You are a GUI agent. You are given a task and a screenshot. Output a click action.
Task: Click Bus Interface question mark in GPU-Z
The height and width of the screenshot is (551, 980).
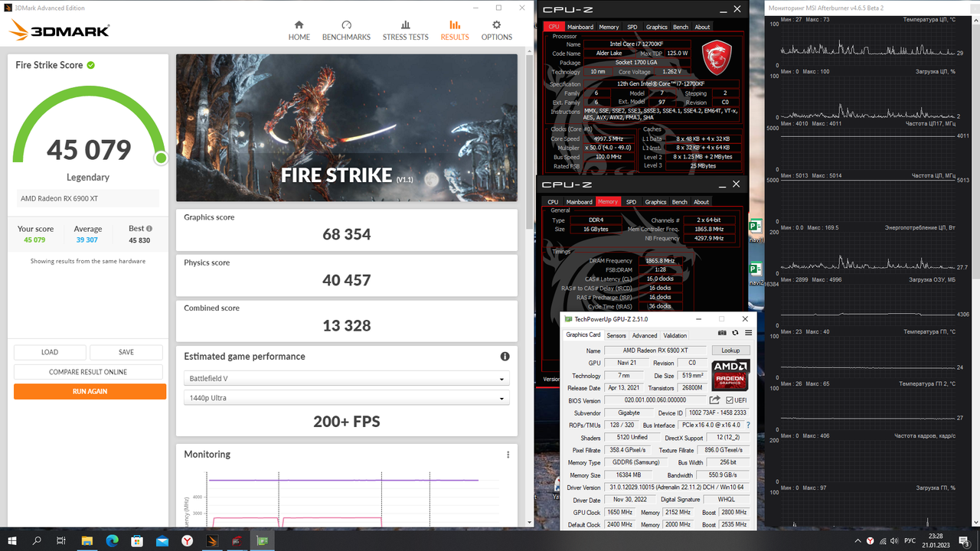click(x=748, y=425)
